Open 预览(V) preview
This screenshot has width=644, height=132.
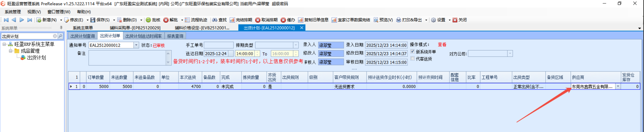click(x=383, y=20)
